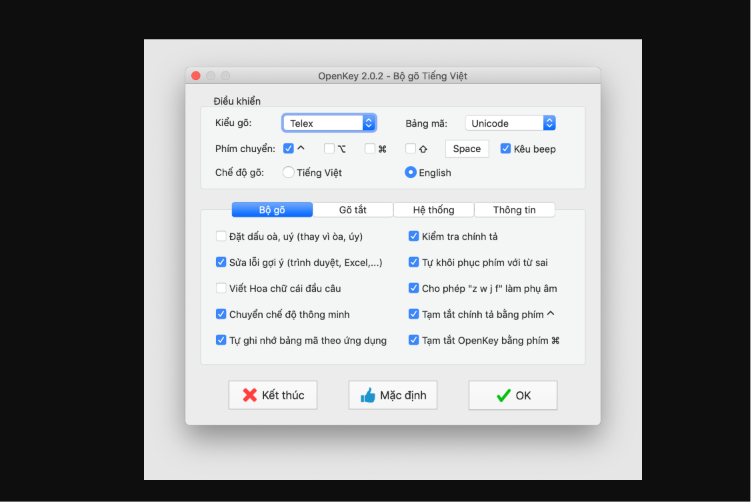Select English typing mode
The image size is (751, 502).
pos(410,172)
